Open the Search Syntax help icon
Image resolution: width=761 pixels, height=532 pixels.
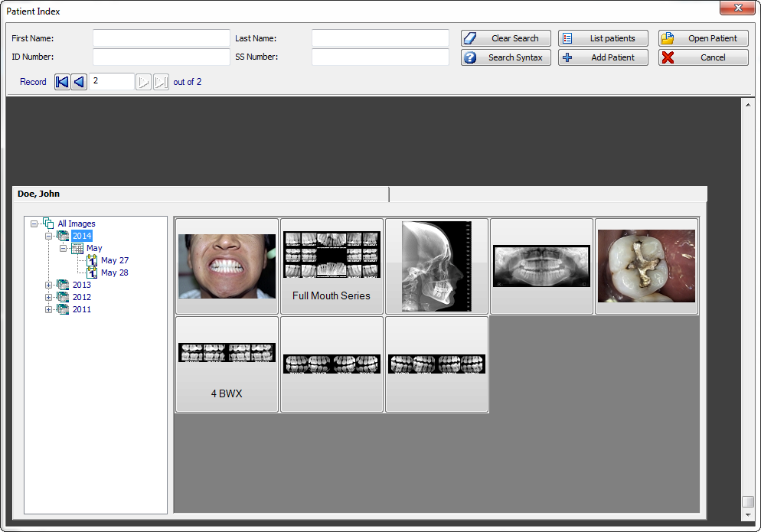click(x=469, y=57)
